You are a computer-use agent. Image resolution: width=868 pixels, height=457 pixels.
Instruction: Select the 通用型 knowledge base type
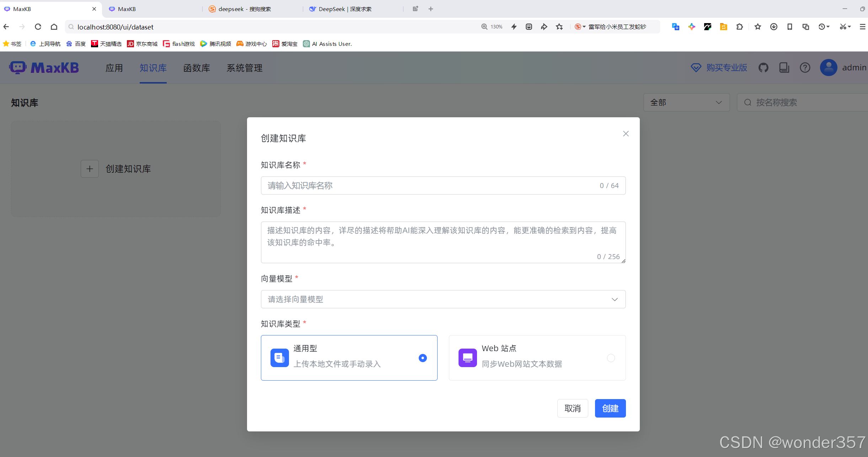pos(349,357)
